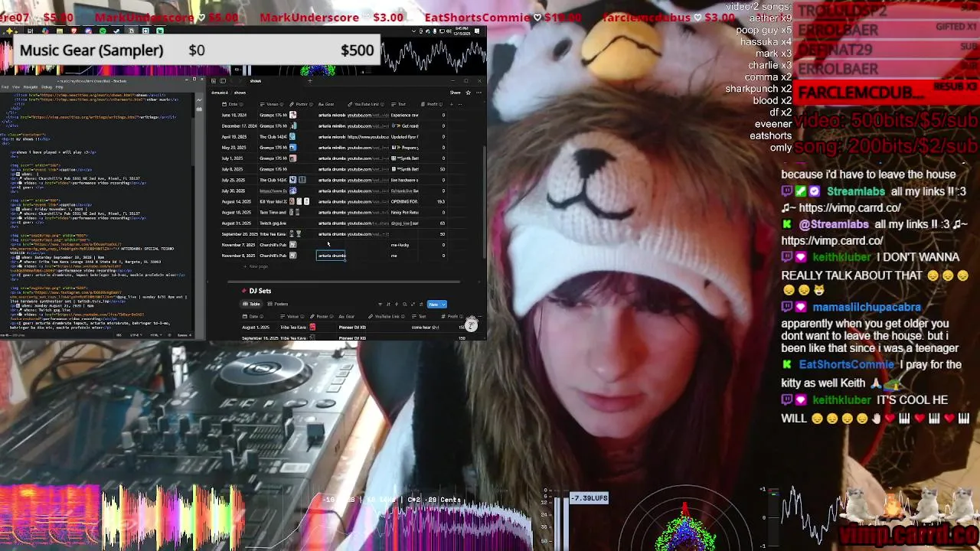Select the shows tab in Notion tab bar
The image size is (980, 551).
click(x=255, y=81)
